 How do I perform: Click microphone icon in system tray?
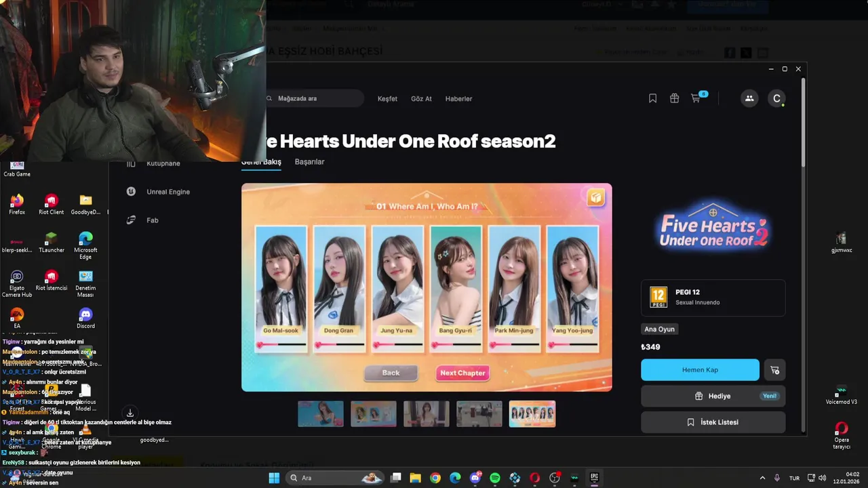tap(777, 478)
